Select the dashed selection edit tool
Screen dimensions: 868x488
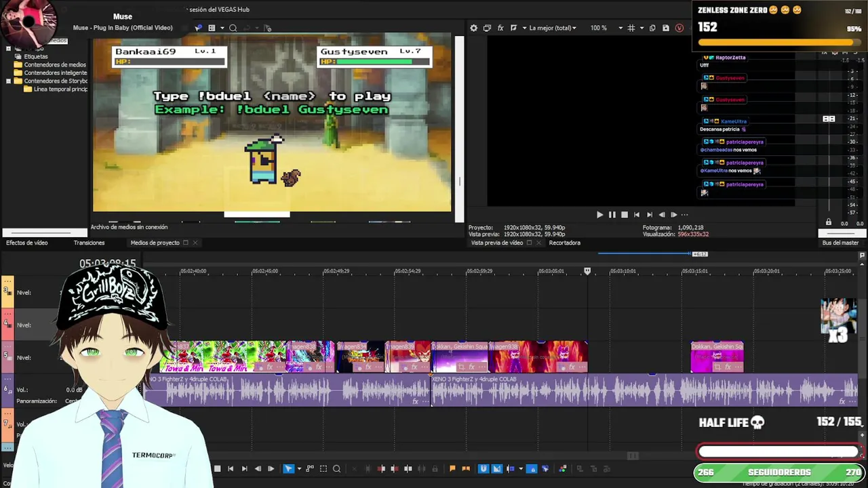(x=323, y=468)
